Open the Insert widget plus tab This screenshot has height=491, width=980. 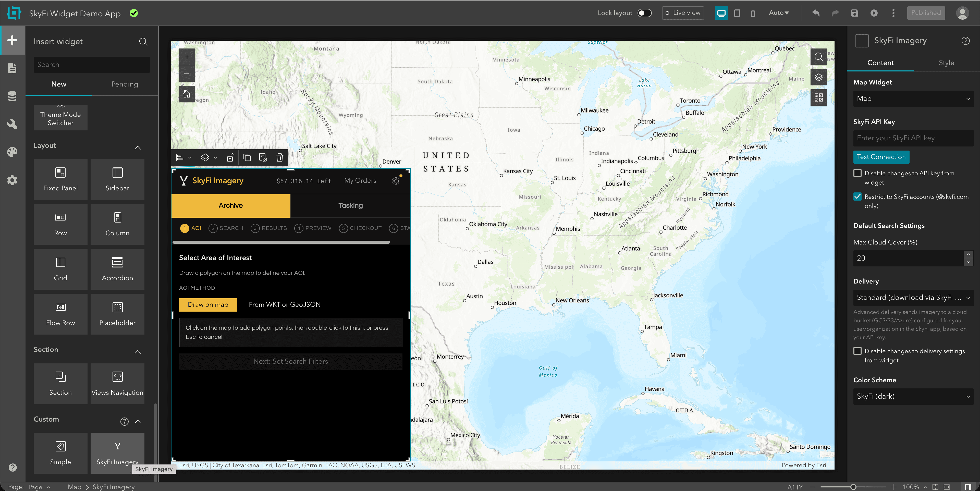(12, 40)
